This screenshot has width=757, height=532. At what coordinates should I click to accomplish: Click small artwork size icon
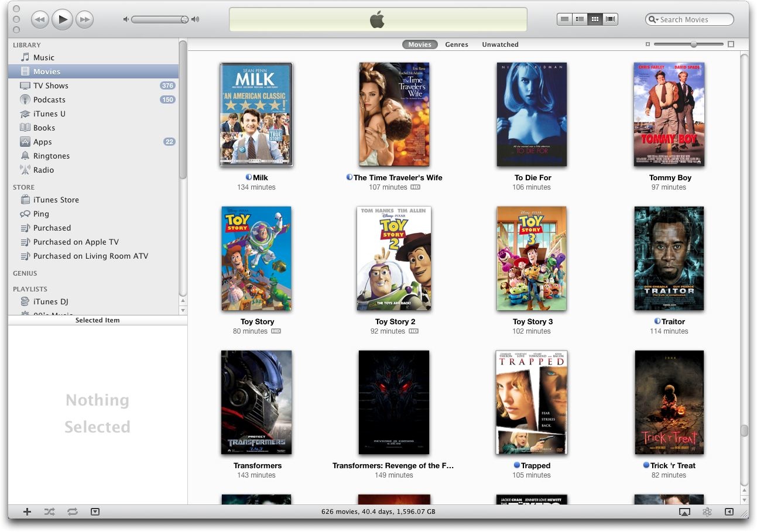coord(648,44)
